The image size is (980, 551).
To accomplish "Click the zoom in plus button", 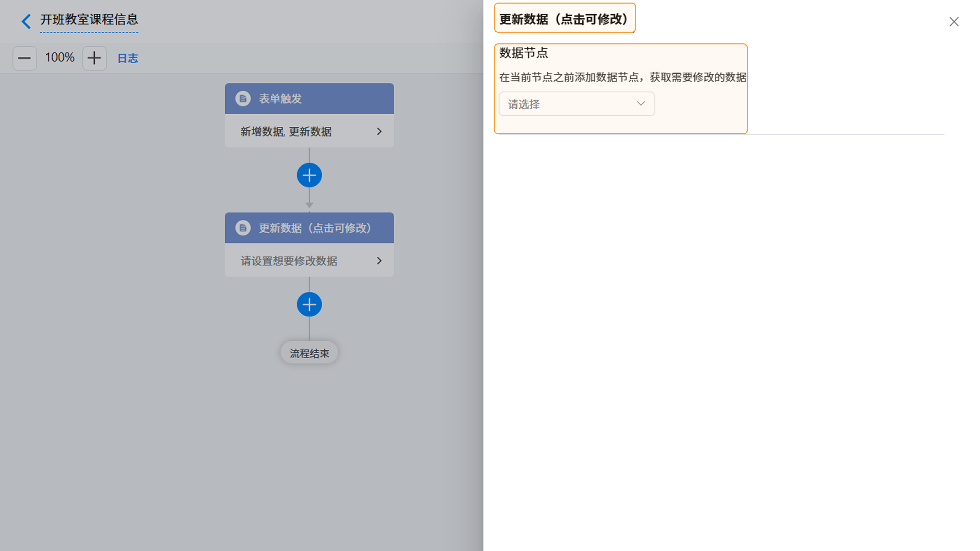I will tap(94, 58).
